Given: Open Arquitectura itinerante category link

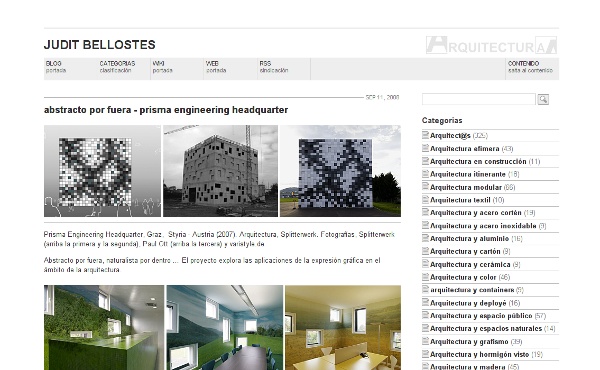Looking at the screenshot, I should point(468,174).
